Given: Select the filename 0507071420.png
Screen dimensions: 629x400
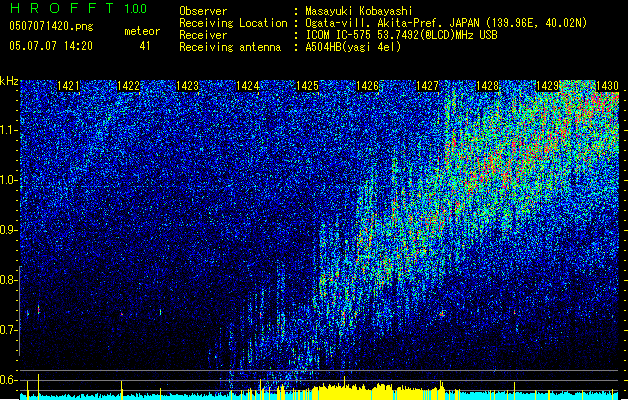Looking at the screenshot, I should (51, 26).
